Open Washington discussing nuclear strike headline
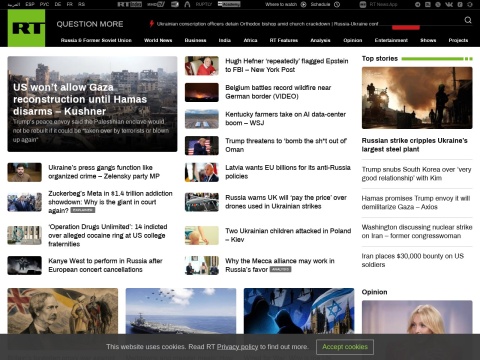Screen dimensions: 480x360 417,232
